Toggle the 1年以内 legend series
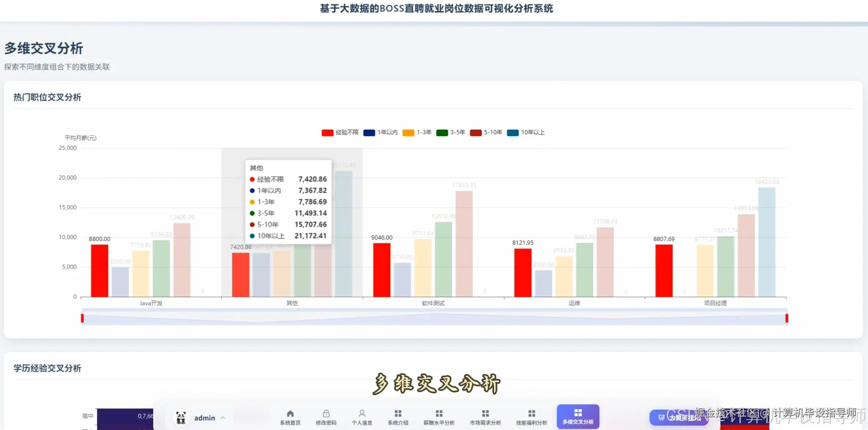868x430 pixels. (x=380, y=133)
